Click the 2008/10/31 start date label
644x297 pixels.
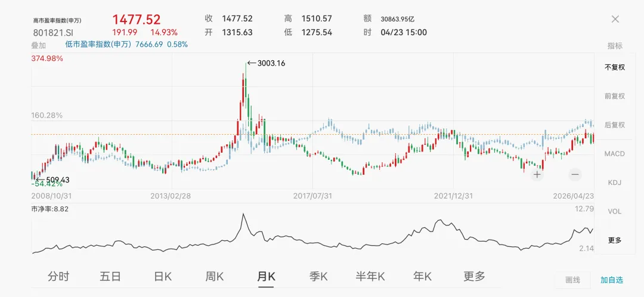coord(51,196)
